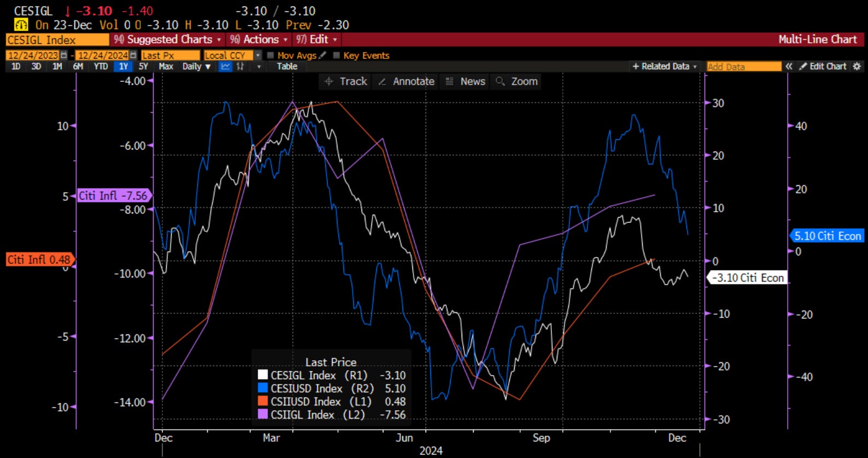Show News on chart
This screenshot has width=868, height=458.
tap(465, 81)
